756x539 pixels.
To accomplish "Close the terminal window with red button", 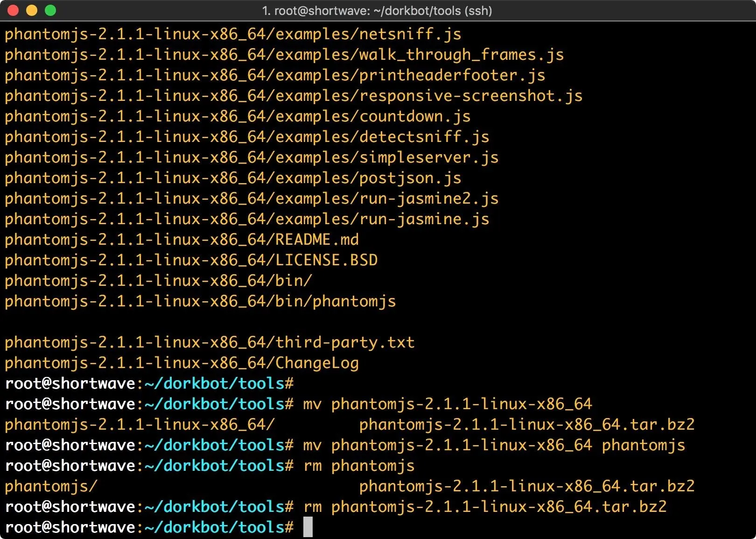I will tap(13, 10).
